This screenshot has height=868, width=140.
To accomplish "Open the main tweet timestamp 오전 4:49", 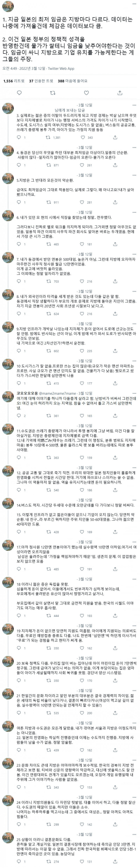I will [10, 68].
